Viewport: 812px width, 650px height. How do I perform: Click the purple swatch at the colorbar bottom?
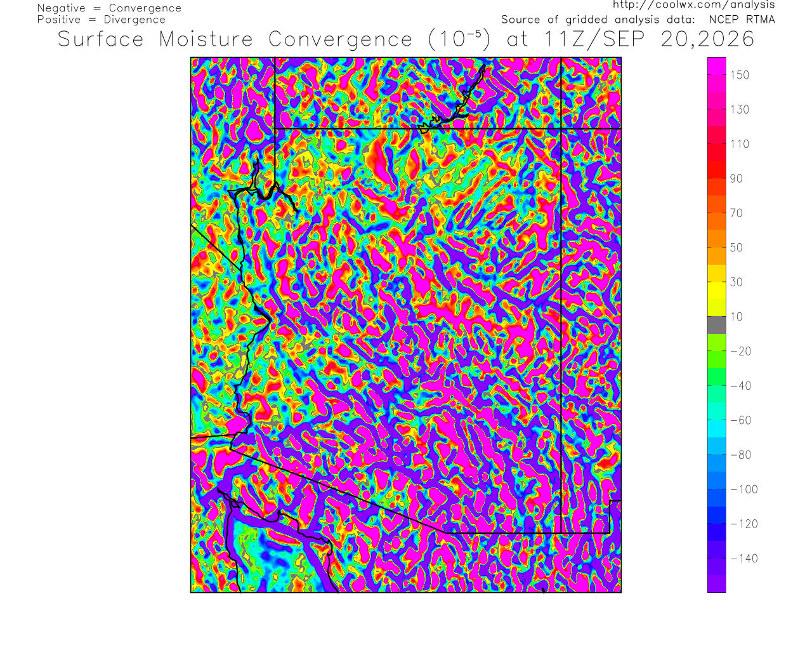click(717, 584)
